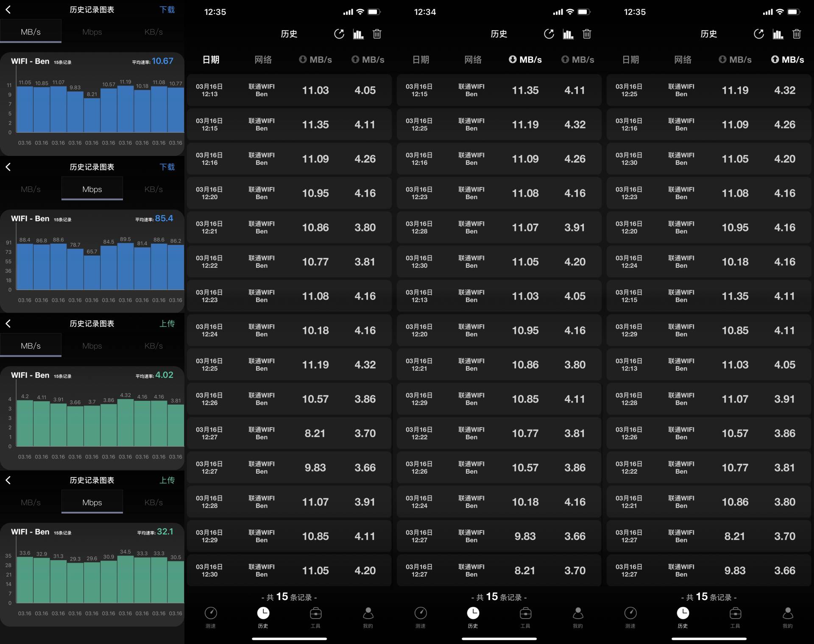Tap trash delete icon in third History screen

coord(797,34)
